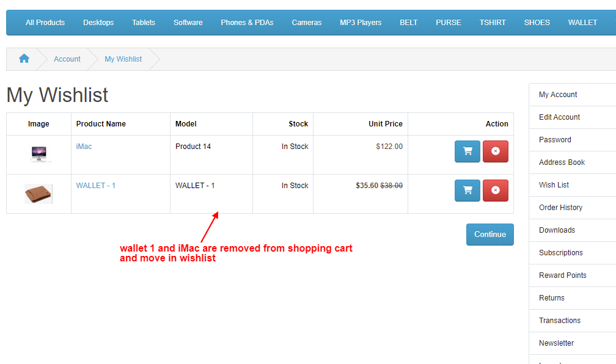This screenshot has height=364, width=616.
Task: Click the Continue button
Action: point(490,235)
